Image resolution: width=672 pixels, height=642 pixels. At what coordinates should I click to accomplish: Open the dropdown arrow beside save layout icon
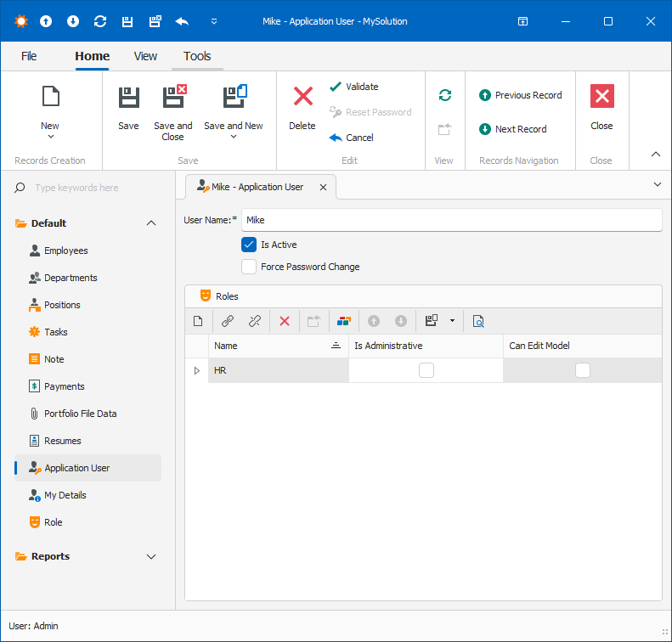[452, 320]
